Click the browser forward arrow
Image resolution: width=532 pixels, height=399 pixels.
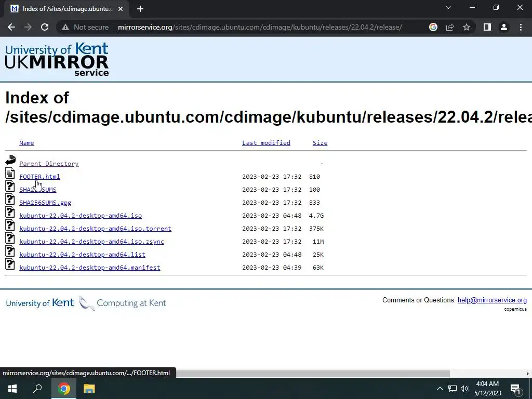pos(28,27)
